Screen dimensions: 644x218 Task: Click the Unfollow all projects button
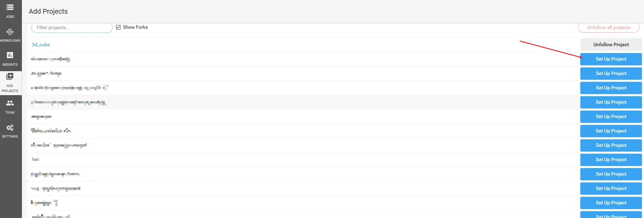coord(608,27)
